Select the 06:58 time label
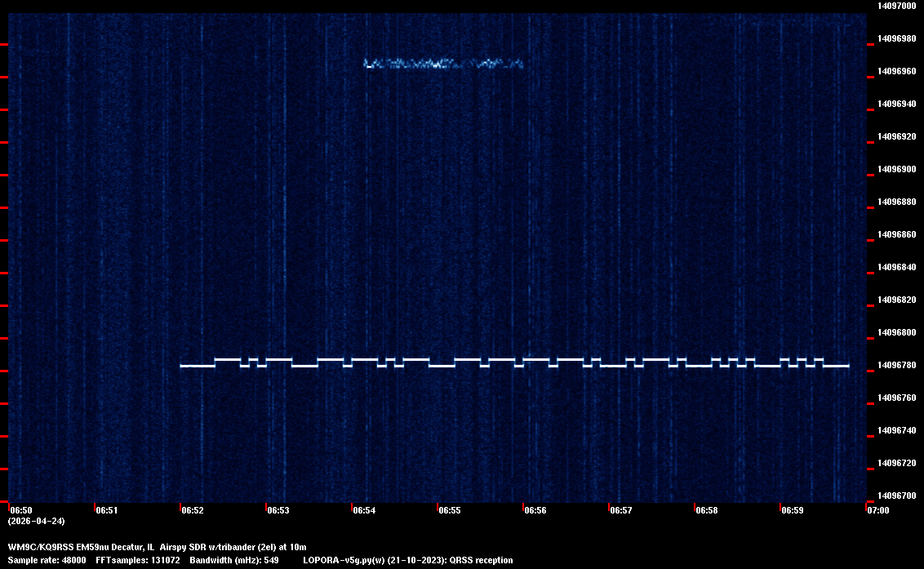Viewport: 924px width, 569px height. click(x=707, y=510)
